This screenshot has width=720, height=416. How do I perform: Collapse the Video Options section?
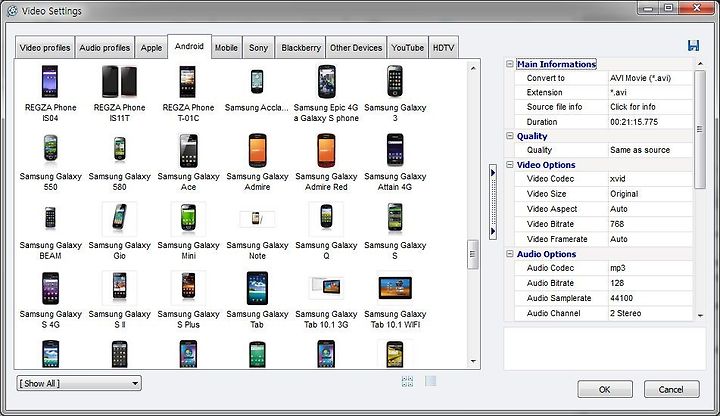coord(510,164)
